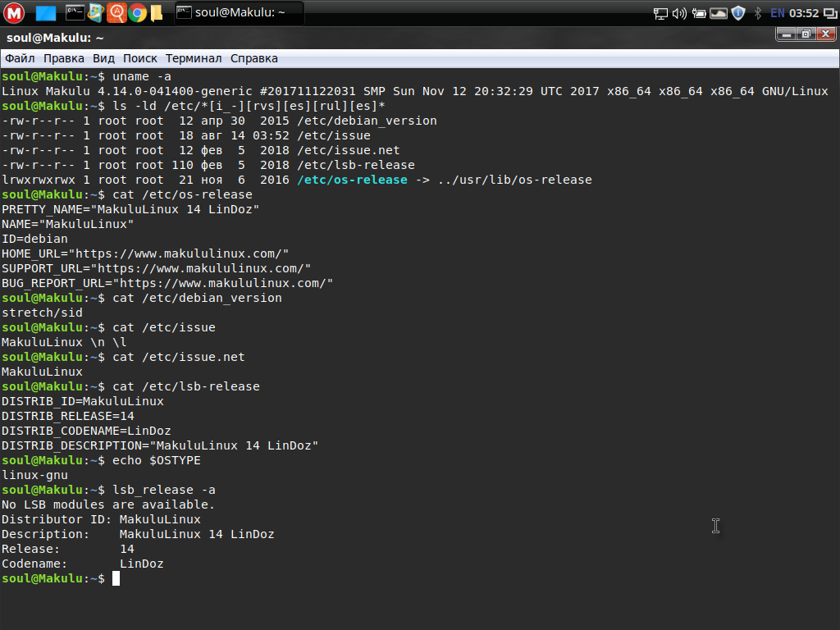Click the 'cat /etc/lsb-release' command
Viewport: 840px width, 630px height.
coord(186,386)
